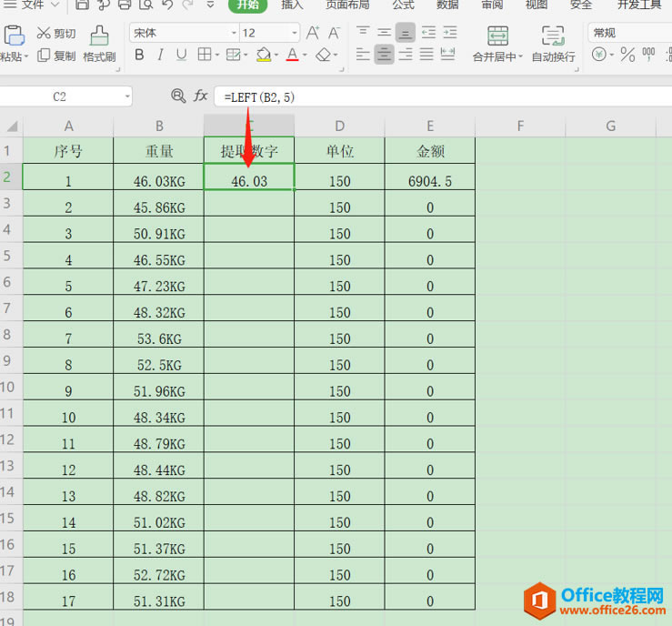Click the table style icon
Screen dimensions: 672x626
coord(233,55)
